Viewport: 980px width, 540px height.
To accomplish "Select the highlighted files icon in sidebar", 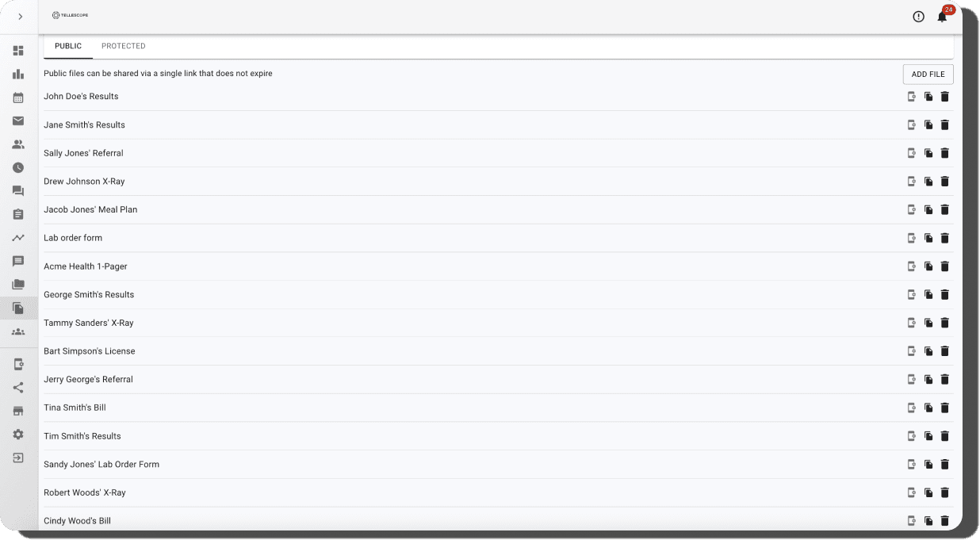I will click(18, 308).
